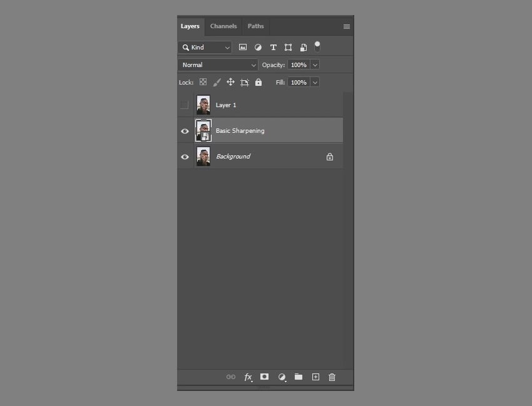Show Layer 1 by toggling visibility box

tap(185, 105)
